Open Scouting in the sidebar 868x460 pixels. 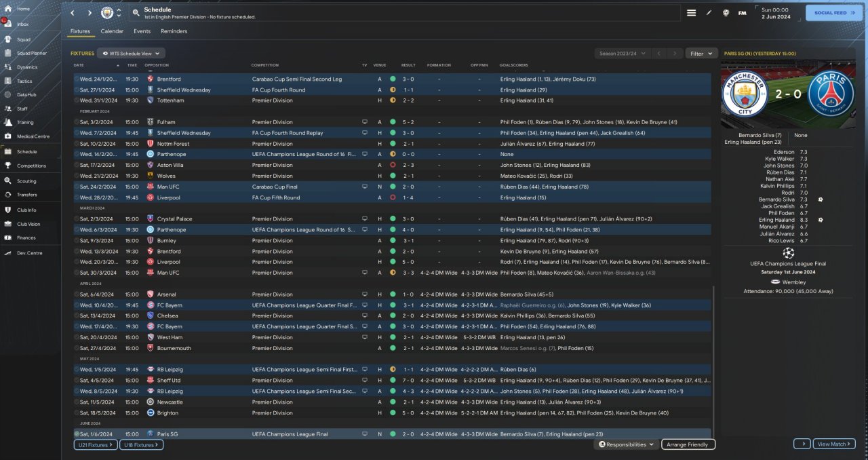(x=26, y=181)
